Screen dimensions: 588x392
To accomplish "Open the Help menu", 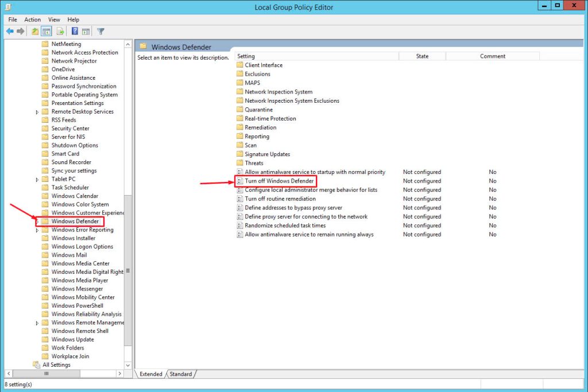I will tap(73, 20).
